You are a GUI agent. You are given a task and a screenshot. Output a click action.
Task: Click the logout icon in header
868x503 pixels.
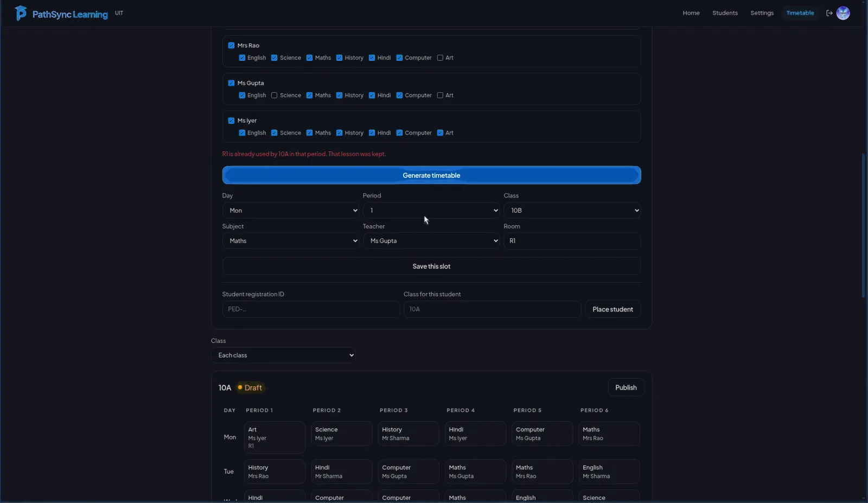click(829, 13)
